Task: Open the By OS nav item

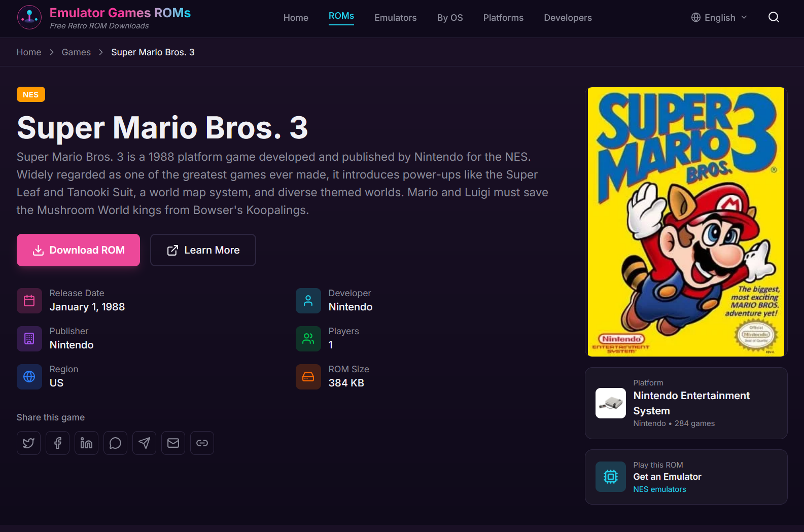Action: [x=450, y=18]
